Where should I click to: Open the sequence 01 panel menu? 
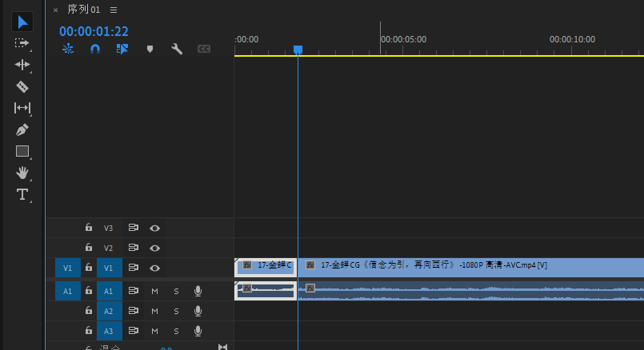click(114, 10)
